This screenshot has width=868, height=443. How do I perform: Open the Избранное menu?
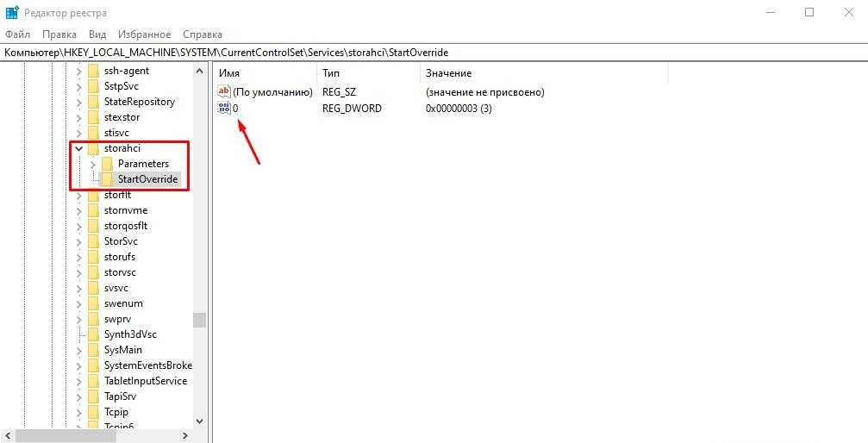coord(145,34)
